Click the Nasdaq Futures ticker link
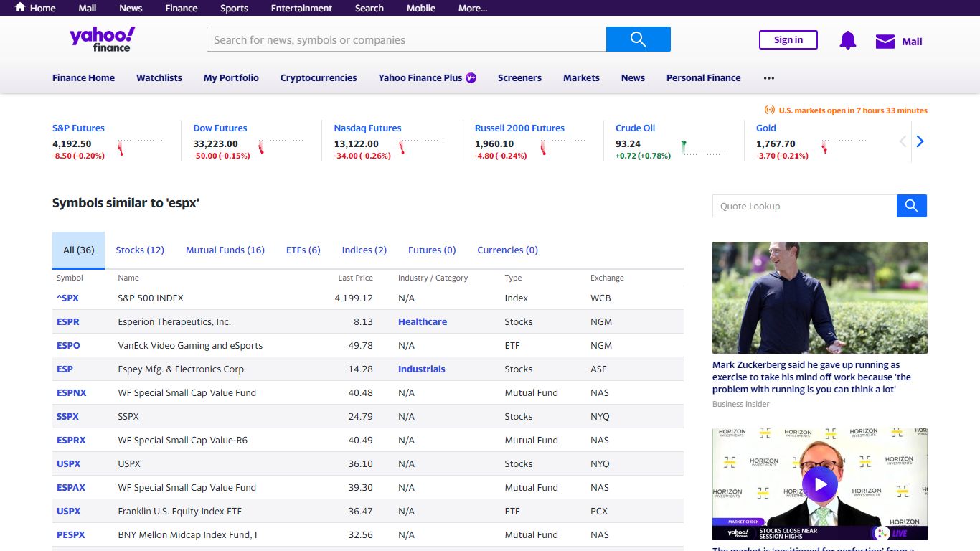980x551 pixels. tap(367, 128)
